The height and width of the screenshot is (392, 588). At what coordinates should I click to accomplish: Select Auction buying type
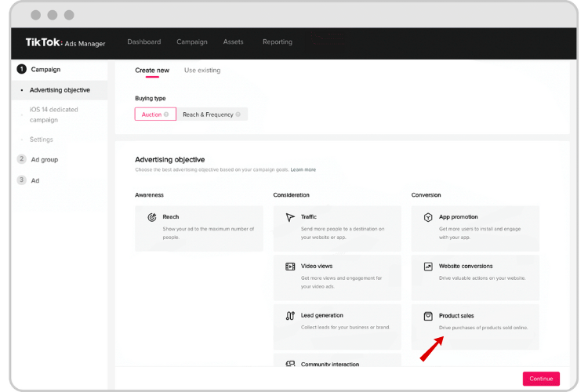tap(155, 114)
